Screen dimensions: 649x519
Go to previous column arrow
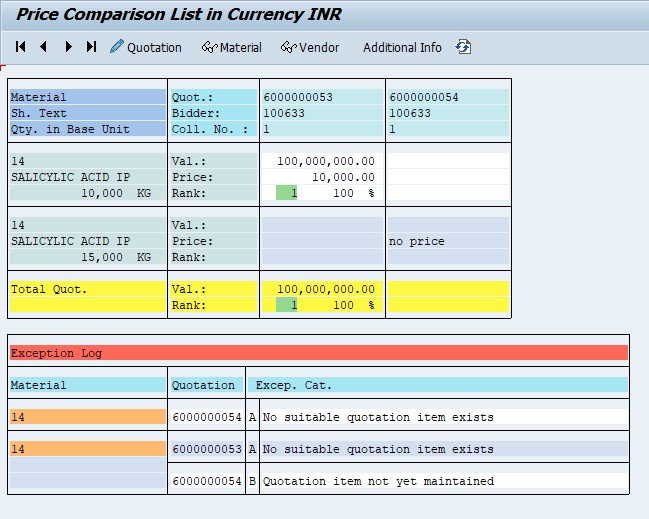tap(43, 47)
